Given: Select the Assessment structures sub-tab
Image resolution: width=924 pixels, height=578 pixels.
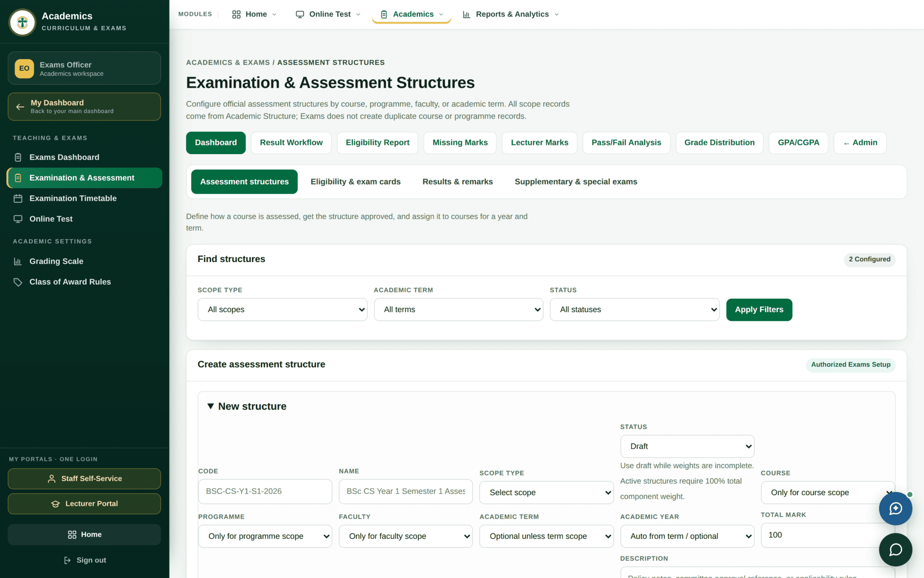Looking at the screenshot, I should [244, 182].
